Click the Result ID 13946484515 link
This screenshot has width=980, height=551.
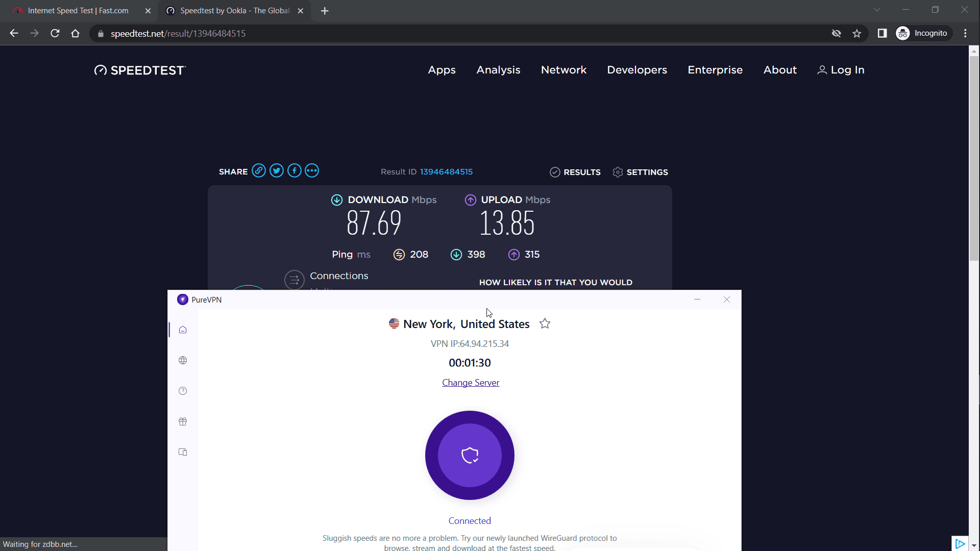[446, 172]
